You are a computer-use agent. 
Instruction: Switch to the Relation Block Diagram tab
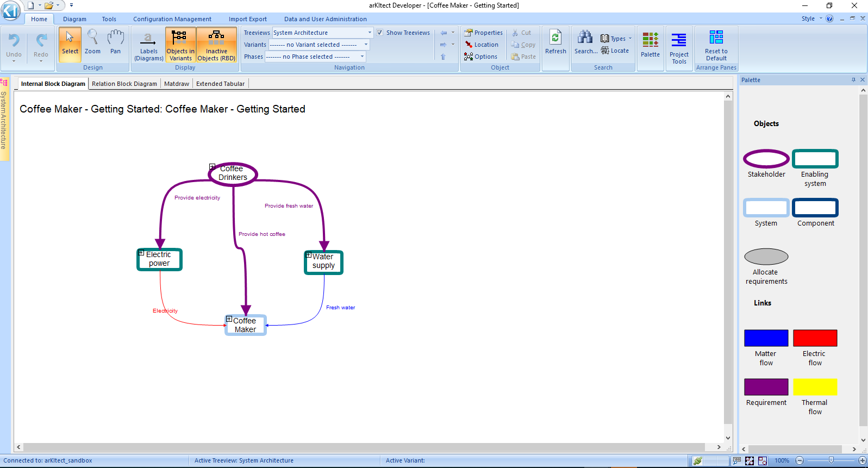click(124, 84)
